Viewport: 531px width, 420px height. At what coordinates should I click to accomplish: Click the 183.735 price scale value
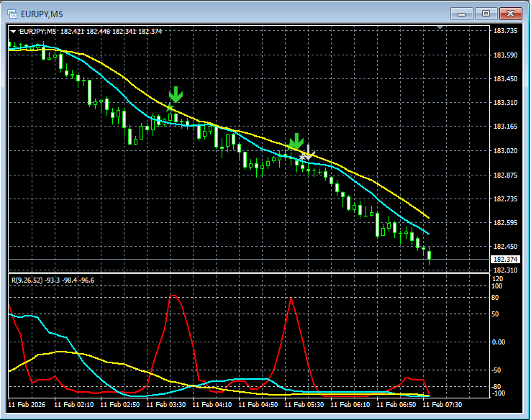coord(507,32)
